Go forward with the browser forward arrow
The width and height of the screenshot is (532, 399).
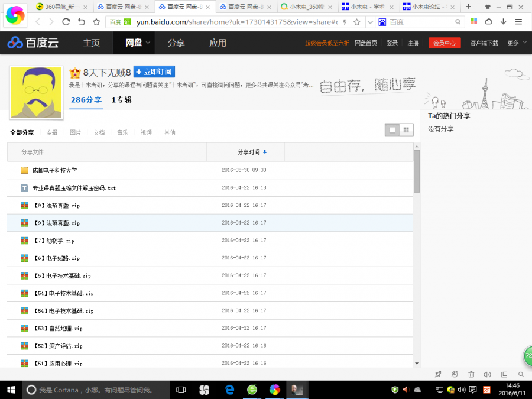click(x=51, y=22)
